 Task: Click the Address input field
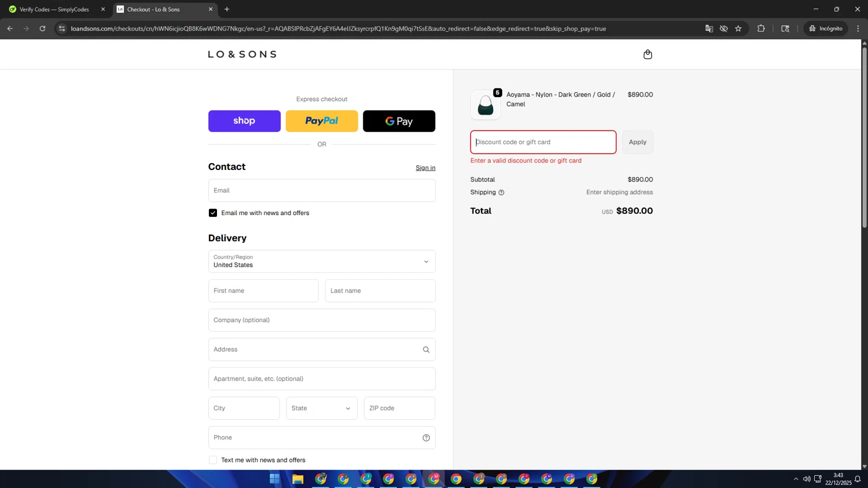322,350
